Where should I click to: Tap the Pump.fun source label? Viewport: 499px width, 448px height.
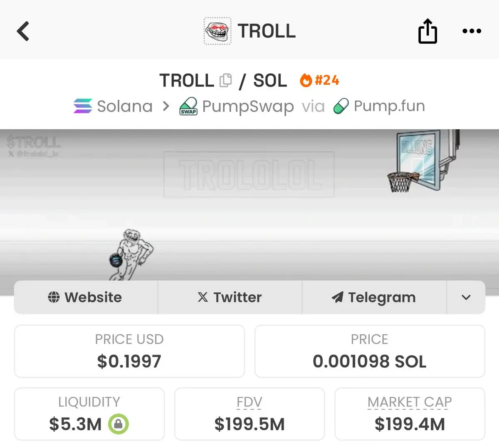(389, 106)
